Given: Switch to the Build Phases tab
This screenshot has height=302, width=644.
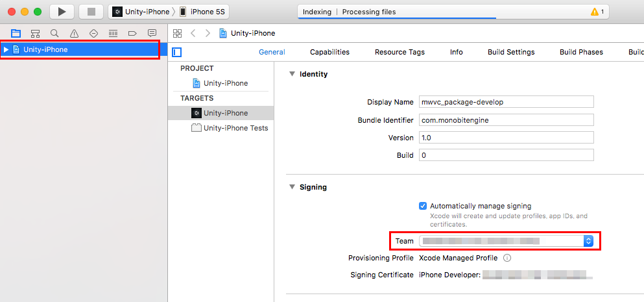Looking at the screenshot, I should [581, 52].
